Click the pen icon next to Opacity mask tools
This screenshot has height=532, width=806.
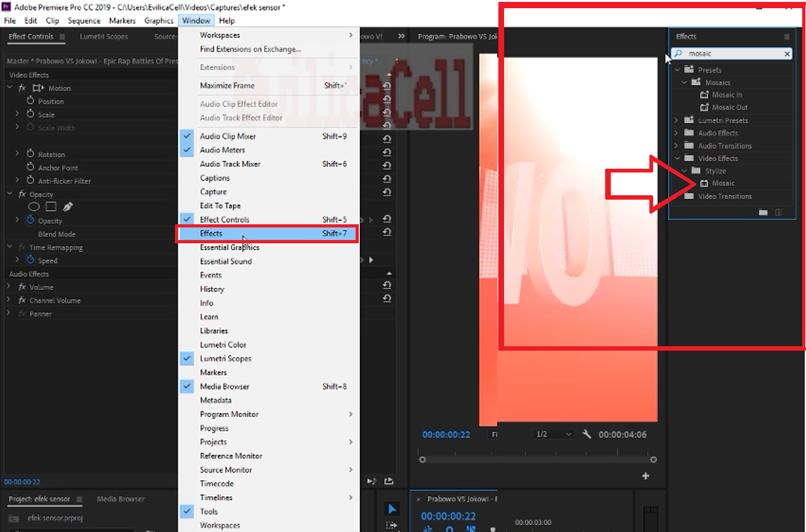[x=68, y=207]
